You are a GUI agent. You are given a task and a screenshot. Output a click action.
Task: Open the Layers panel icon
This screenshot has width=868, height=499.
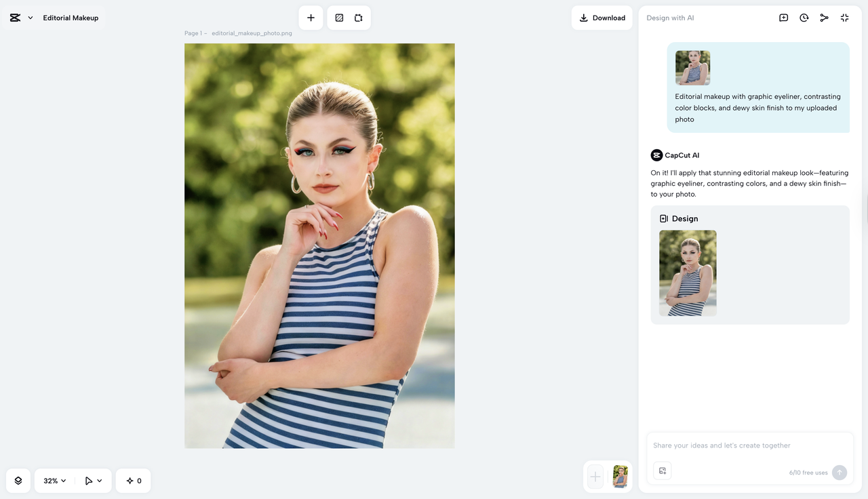(18, 480)
